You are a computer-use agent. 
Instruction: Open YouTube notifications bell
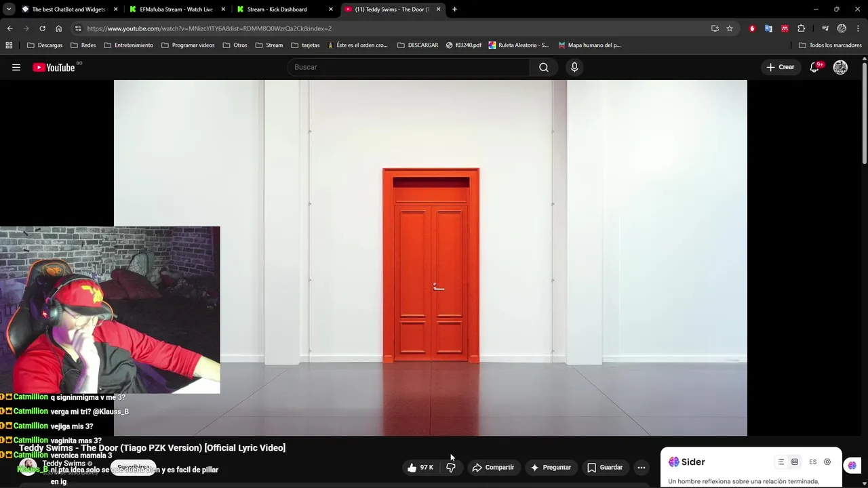click(815, 67)
